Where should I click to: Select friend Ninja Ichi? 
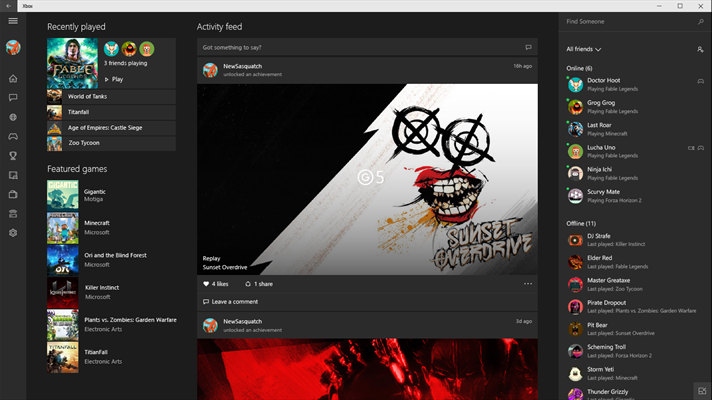click(635, 173)
